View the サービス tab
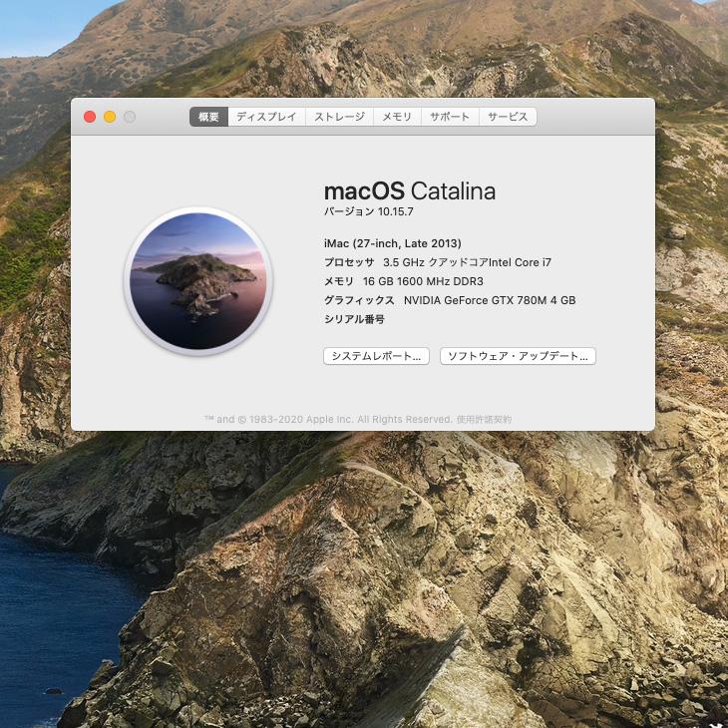Image resolution: width=728 pixels, height=728 pixels. pyautogui.click(x=508, y=117)
